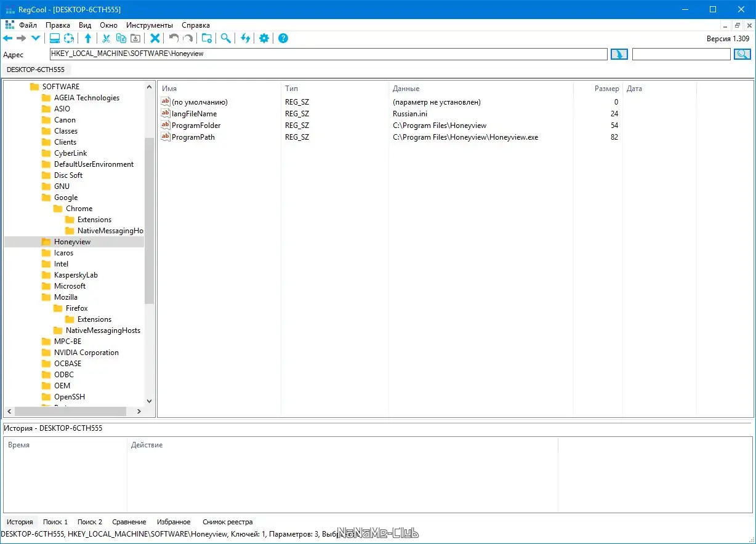This screenshot has width=756, height=544.
Task: Click the Forward navigation arrow
Action: point(21,38)
